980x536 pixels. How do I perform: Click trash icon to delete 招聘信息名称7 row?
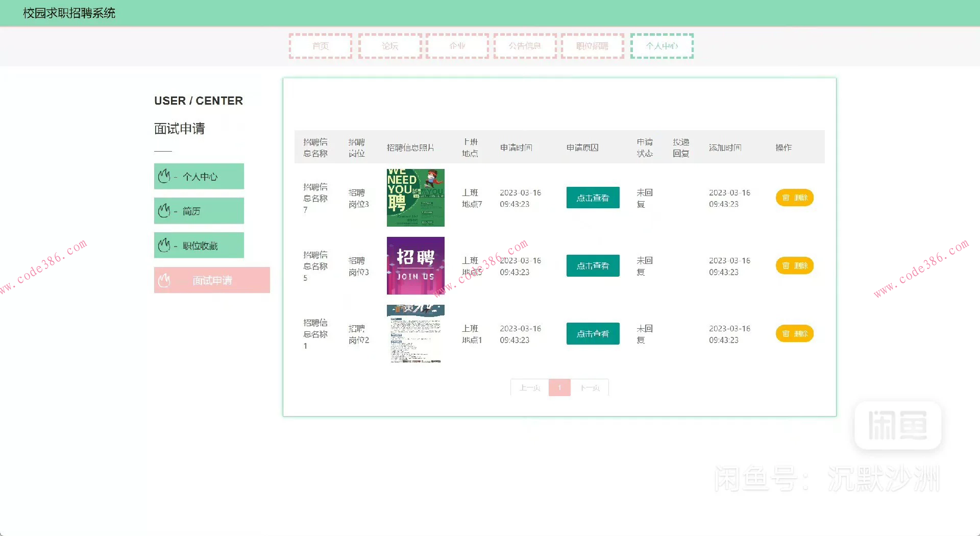tap(786, 198)
